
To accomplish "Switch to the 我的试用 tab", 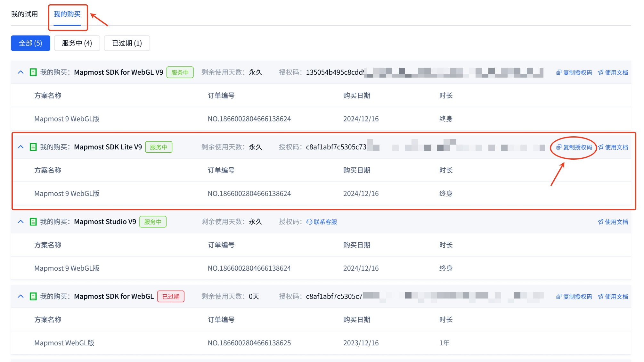I will (24, 14).
